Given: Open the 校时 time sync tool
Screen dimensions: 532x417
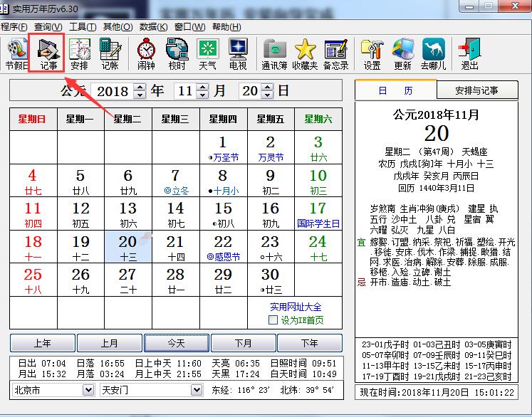Looking at the screenshot, I should point(177,54).
